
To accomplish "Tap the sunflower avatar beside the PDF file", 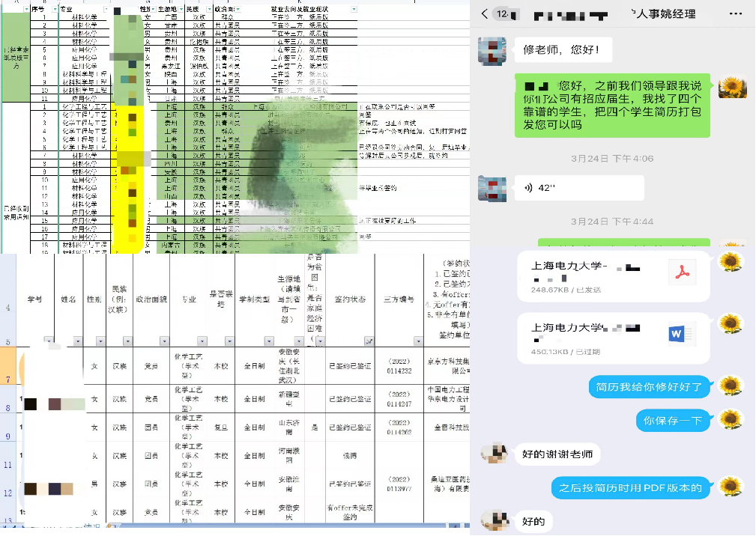I will pyautogui.click(x=730, y=263).
